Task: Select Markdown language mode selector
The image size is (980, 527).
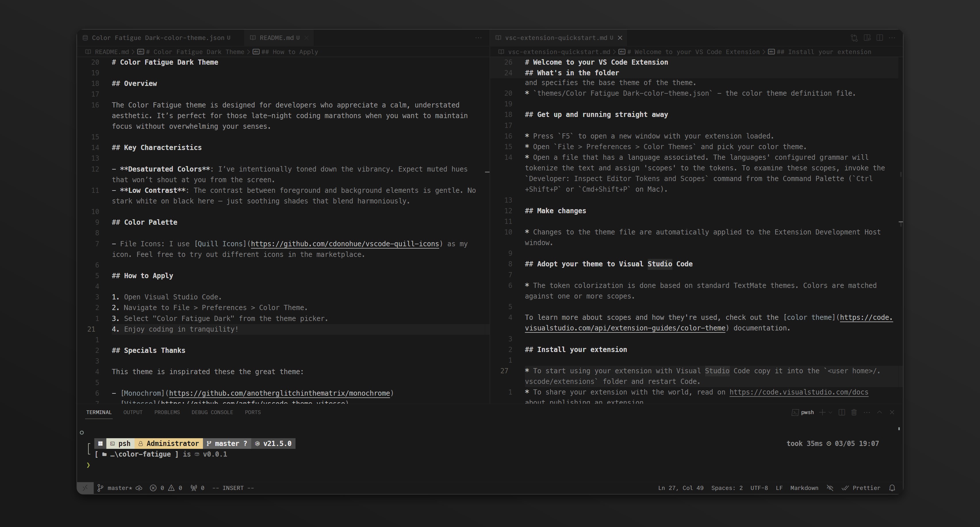Action: coord(804,488)
